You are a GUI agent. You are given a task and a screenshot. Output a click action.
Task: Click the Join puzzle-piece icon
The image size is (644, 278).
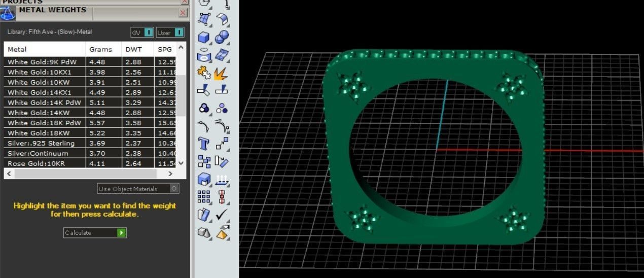coord(204,73)
